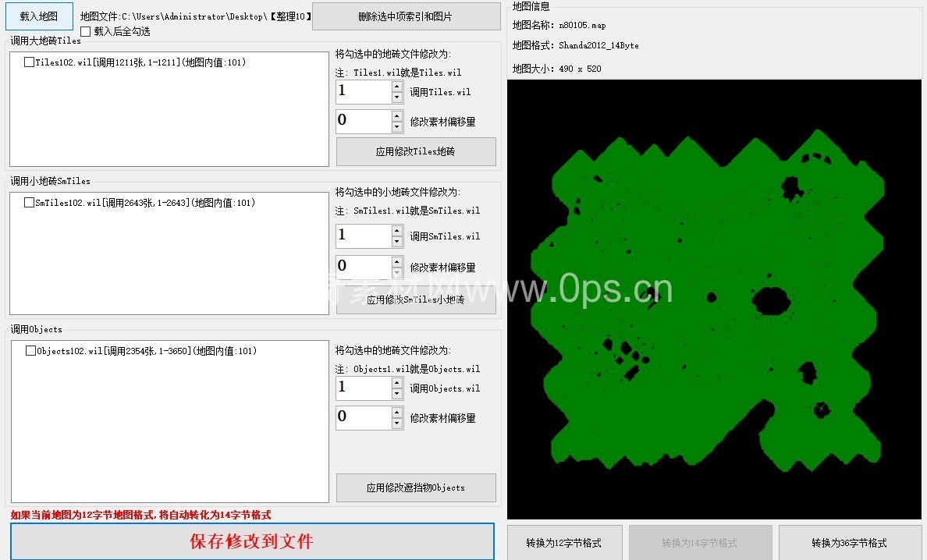Image resolution: width=927 pixels, height=560 pixels.
Task: Increase the Objects 修改素材偏移量 value with up arrow
Action: tap(397, 413)
